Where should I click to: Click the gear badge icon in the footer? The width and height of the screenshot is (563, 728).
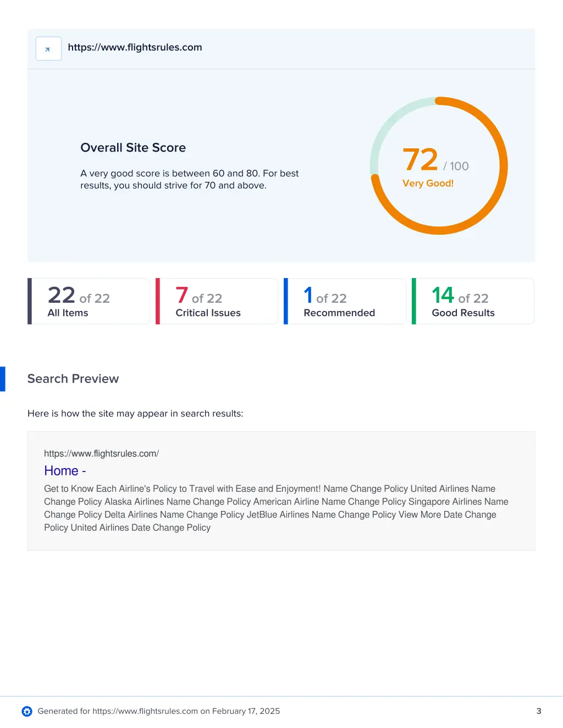[x=27, y=711]
